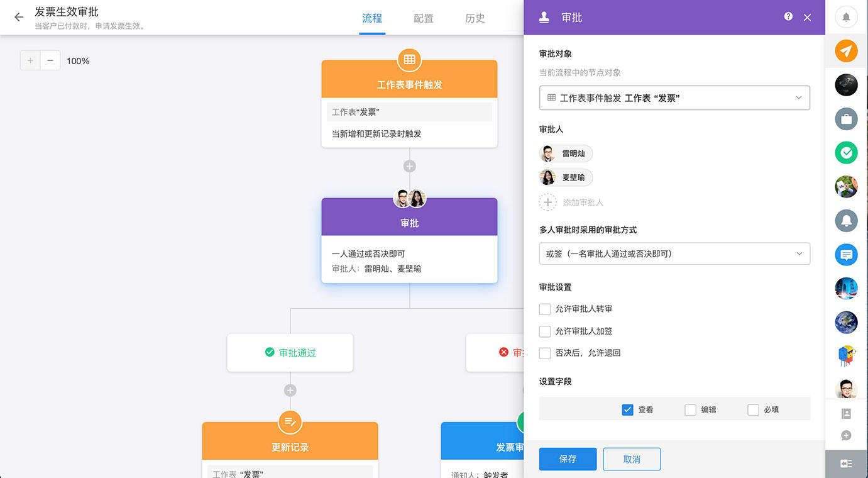Uncheck the 查看 field checkbox
868x478 pixels.
pyautogui.click(x=627, y=409)
